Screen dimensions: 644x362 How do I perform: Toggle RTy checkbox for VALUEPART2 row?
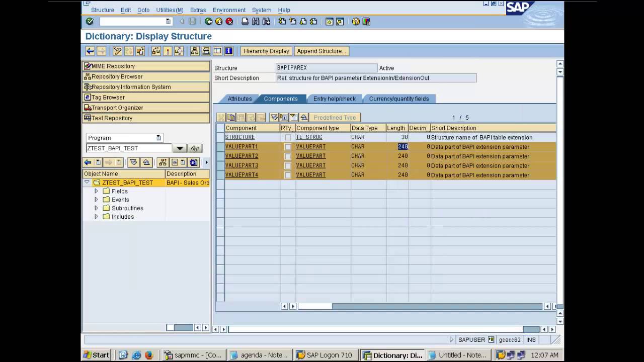coord(288,156)
